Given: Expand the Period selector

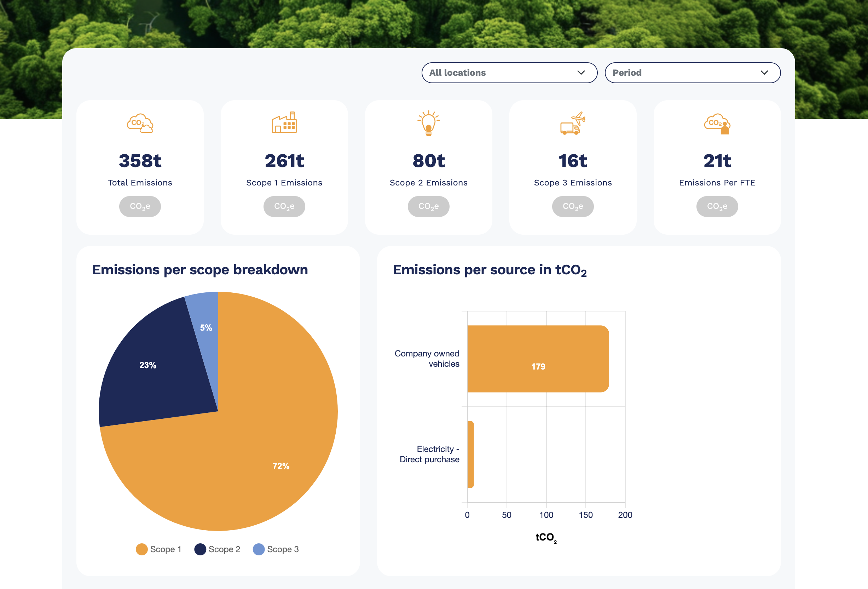Looking at the screenshot, I should 693,73.
